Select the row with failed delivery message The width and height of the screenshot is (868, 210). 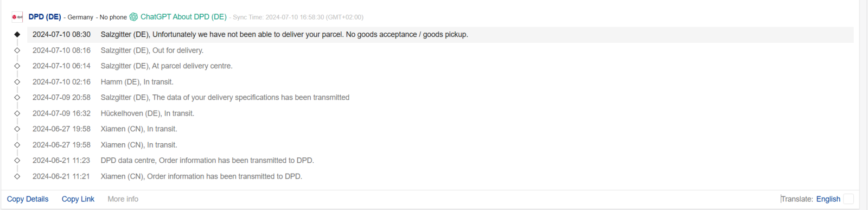click(441, 35)
